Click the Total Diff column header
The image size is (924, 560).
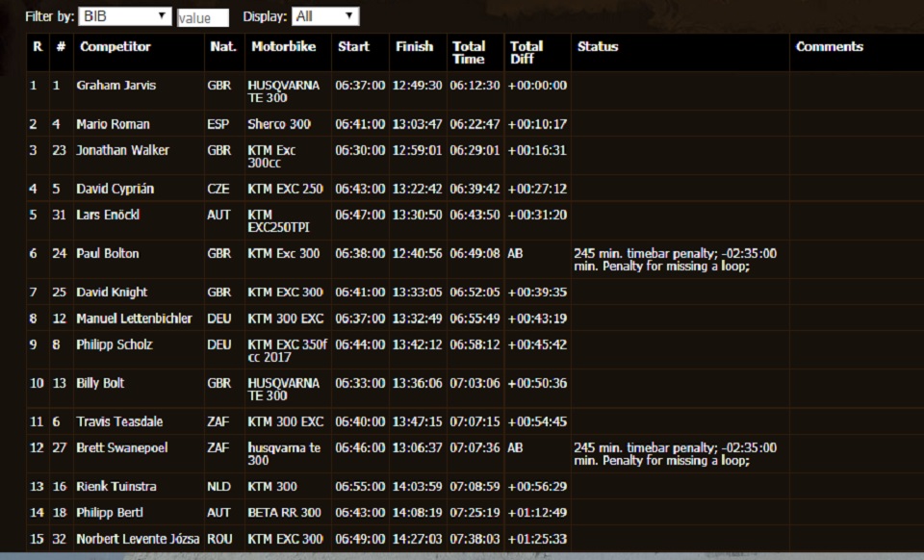(x=526, y=52)
